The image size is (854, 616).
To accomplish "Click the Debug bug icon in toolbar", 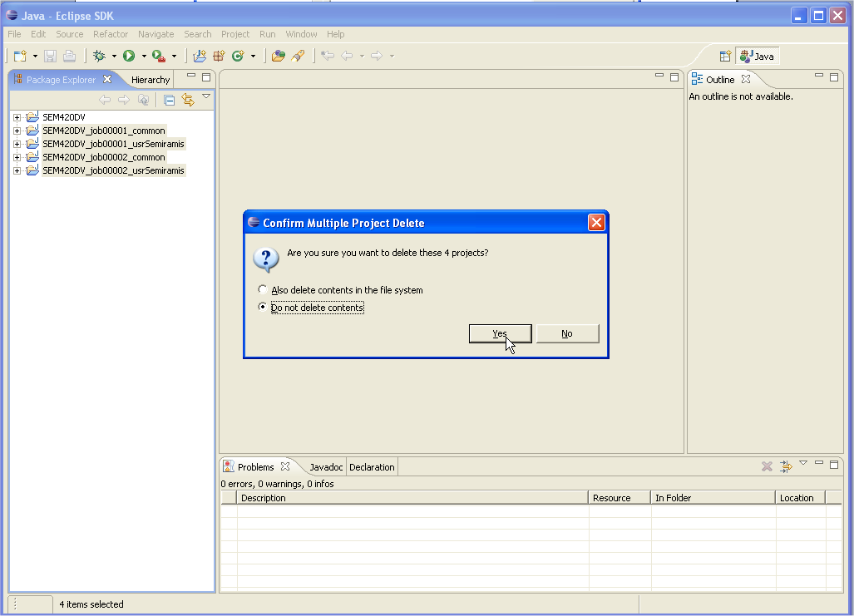I will (x=99, y=56).
